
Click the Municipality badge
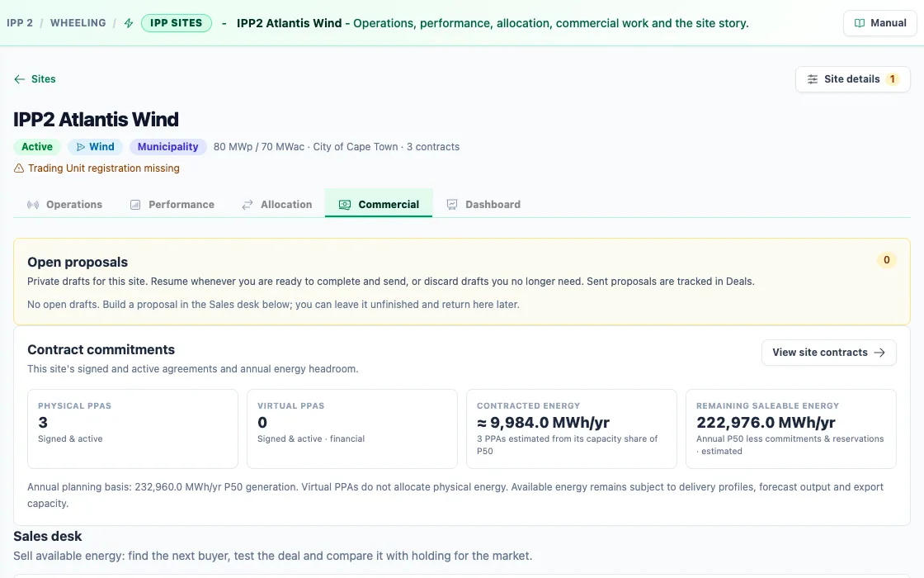coord(168,147)
